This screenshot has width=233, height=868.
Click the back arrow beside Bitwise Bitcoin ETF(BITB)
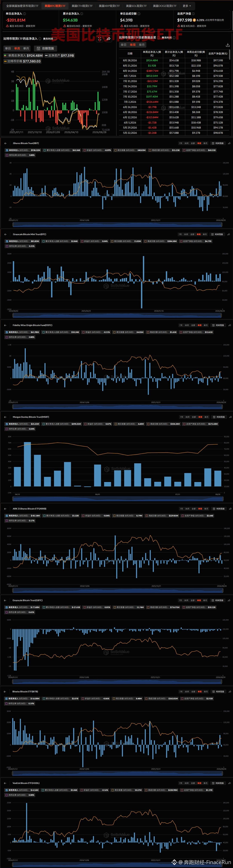(5, 692)
